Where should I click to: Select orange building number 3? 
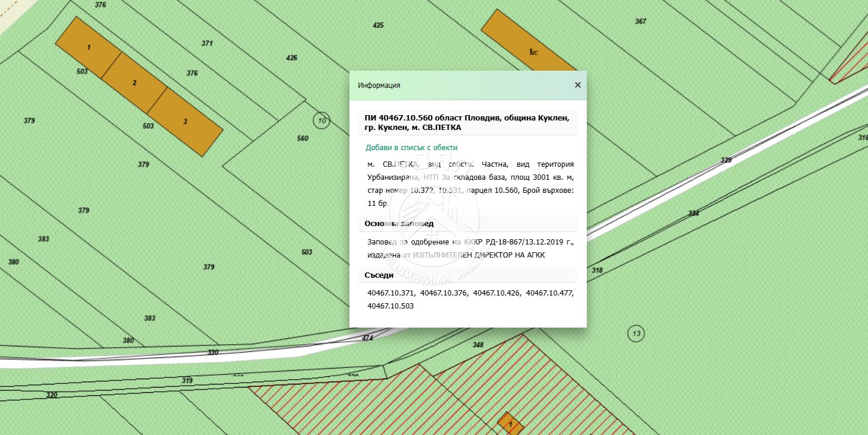(185, 122)
